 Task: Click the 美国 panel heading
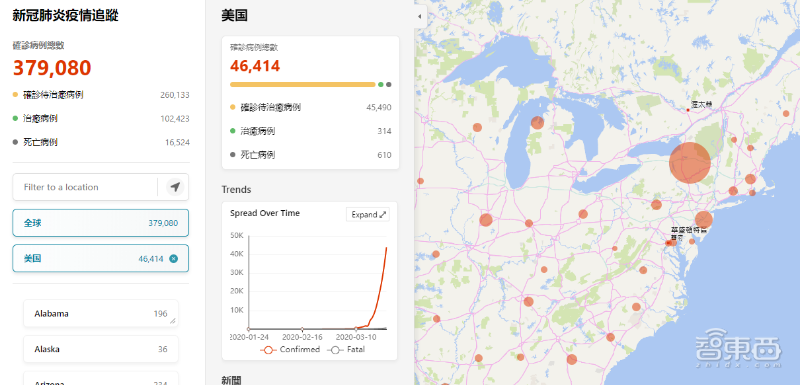[x=235, y=16]
